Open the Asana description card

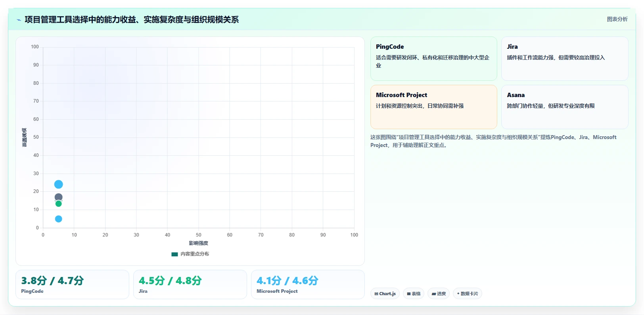pos(565,107)
